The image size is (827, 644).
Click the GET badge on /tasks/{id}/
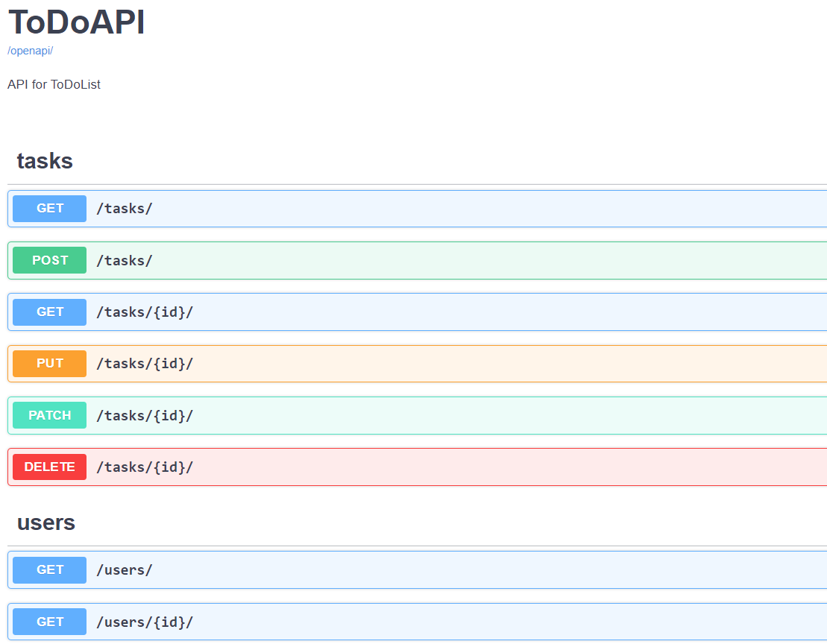(x=48, y=312)
